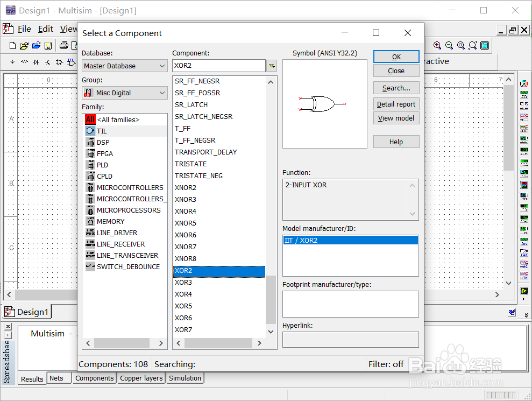Click the View model button
Screen dimensions: 532x401
click(396, 118)
